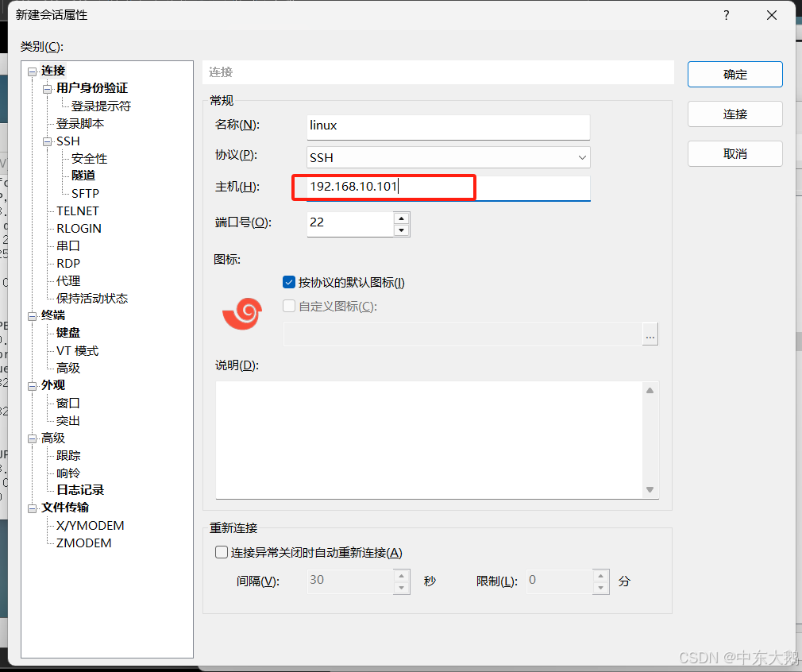Select 保持活动状态 in the tree
Image resolution: width=802 pixels, height=672 pixels.
click(x=92, y=299)
